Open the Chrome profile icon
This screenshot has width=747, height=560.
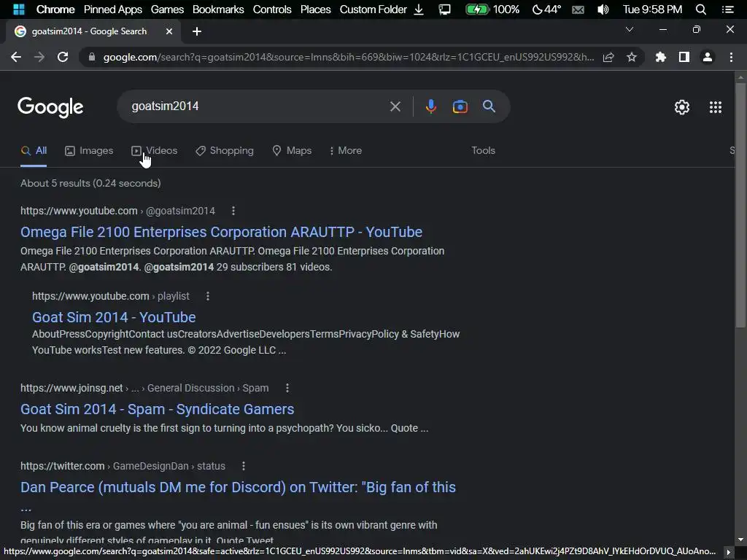[708, 57]
